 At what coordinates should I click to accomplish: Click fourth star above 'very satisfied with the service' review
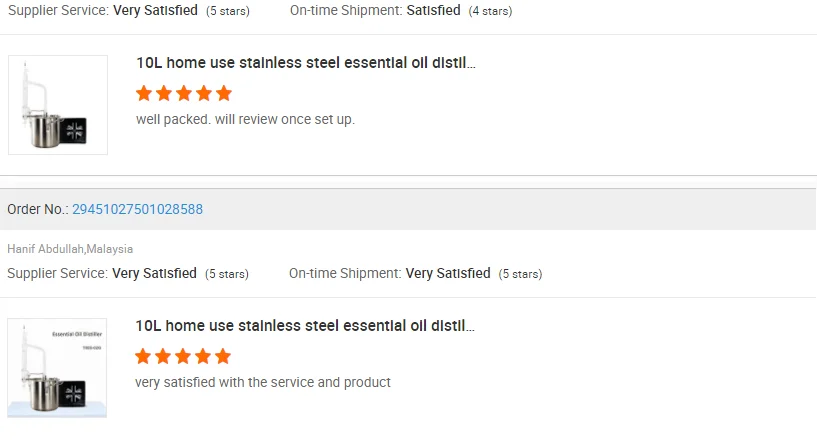(x=203, y=356)
